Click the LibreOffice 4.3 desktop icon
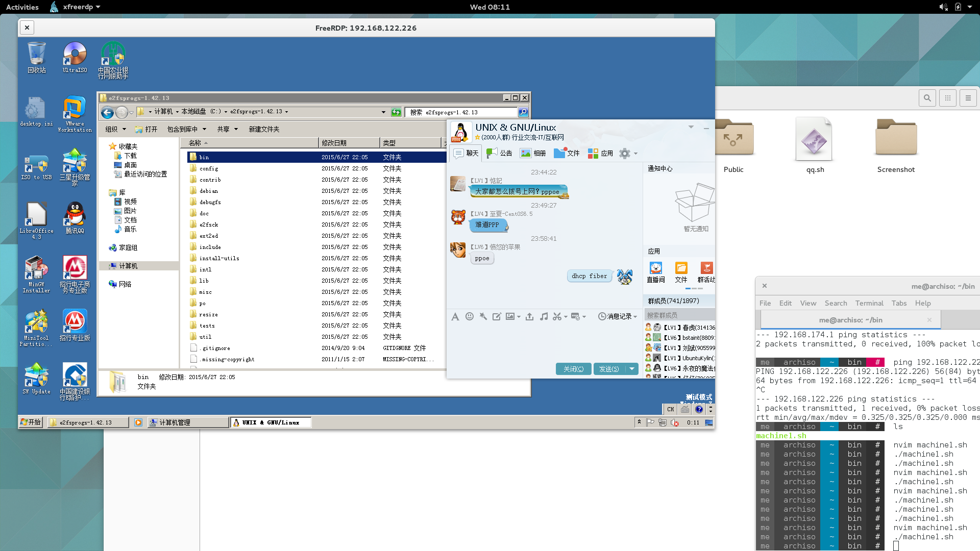The image size is (980, 551). [x=37, y=221]
